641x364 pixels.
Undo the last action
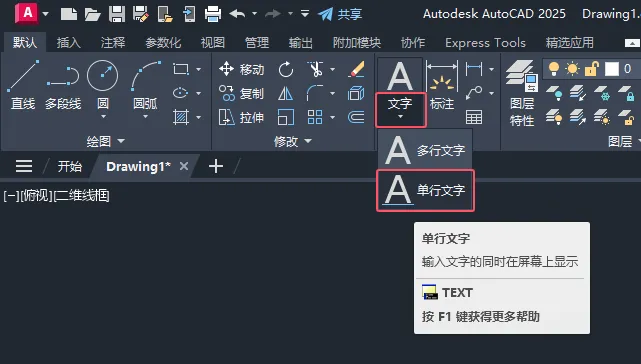point(237,14)
